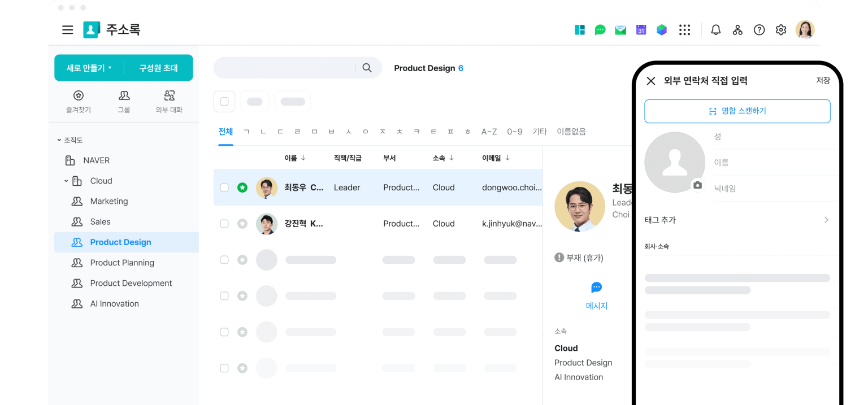Open the calendar 31 app icon
868x405 pixels.
tap(641, 30)
